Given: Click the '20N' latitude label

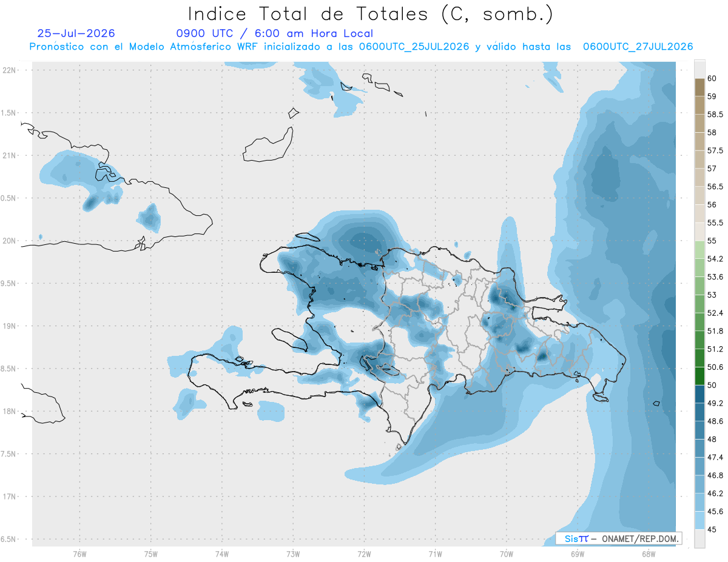Looking at the screenshot, I should tap(9, 241).
